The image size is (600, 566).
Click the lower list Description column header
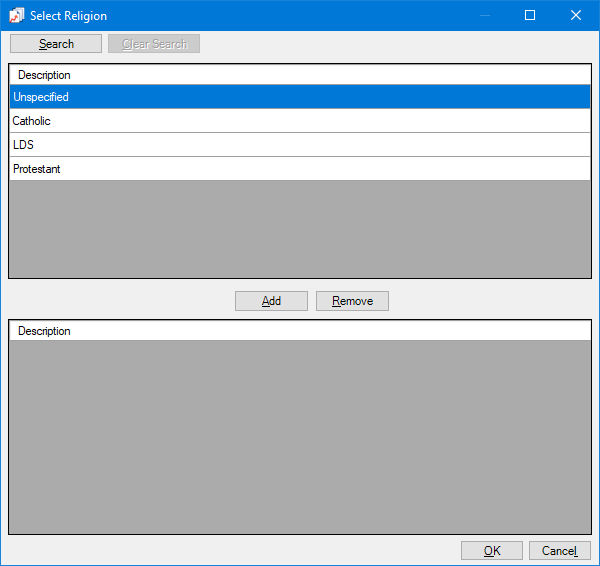(44, 331)
